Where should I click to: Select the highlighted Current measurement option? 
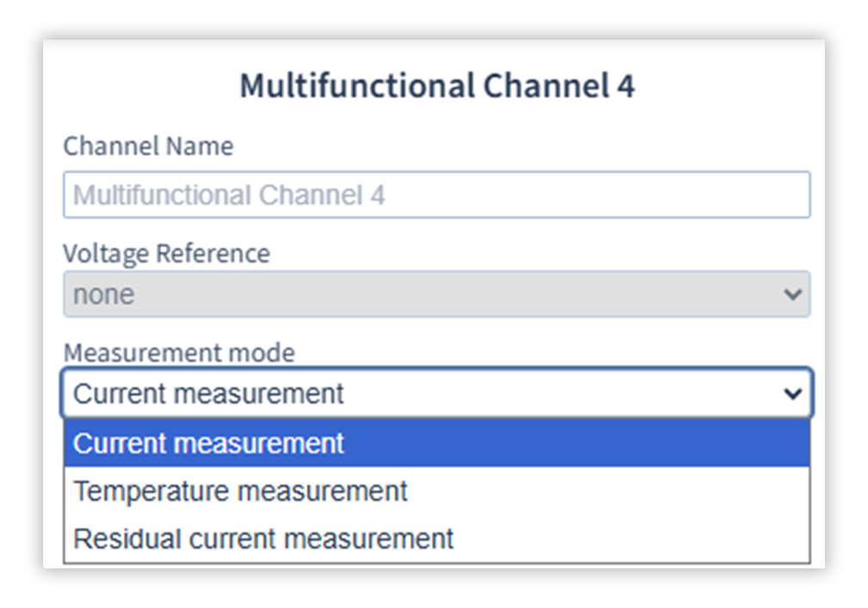pos(209,444)
